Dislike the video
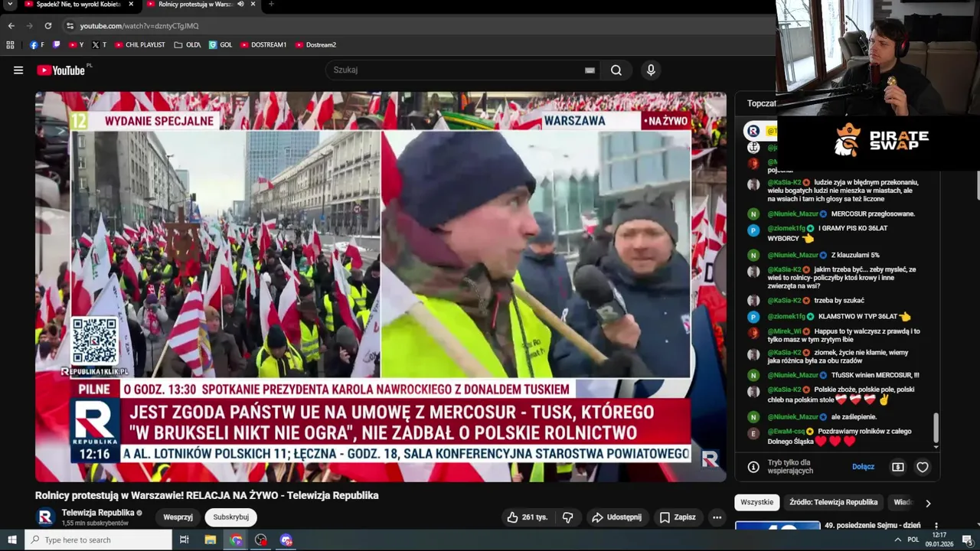This screenshot has width=980, height=551. pos(567,517)
